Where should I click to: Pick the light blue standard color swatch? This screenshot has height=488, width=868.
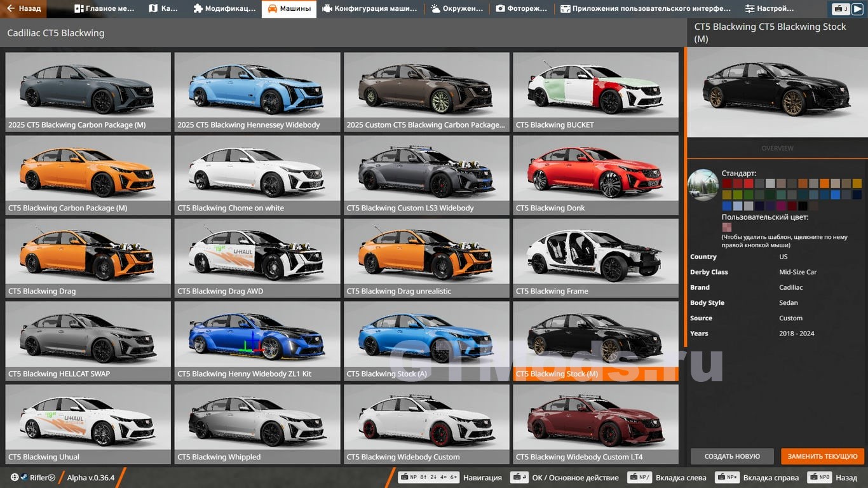coord(738,206)
